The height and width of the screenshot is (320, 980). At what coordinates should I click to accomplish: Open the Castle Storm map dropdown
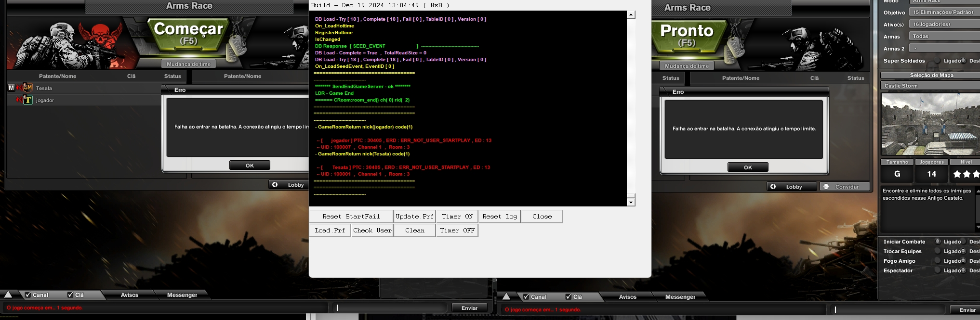point(930,86)
